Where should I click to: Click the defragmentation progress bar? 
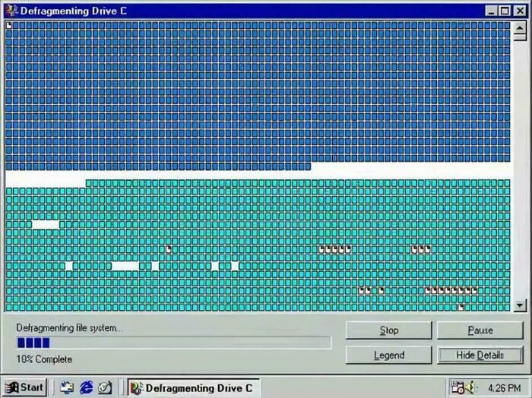click(174, 343)
